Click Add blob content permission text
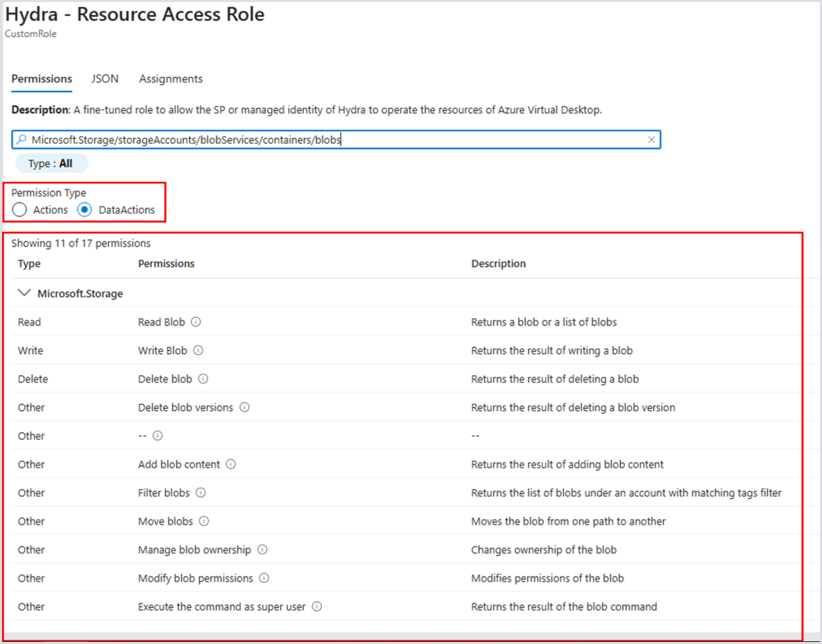This screenshot has height=644, width=822. [179, 464]
